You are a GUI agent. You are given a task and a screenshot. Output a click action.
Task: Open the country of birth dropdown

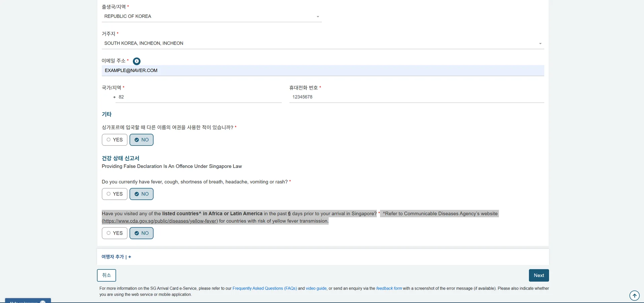coord(211,16)
